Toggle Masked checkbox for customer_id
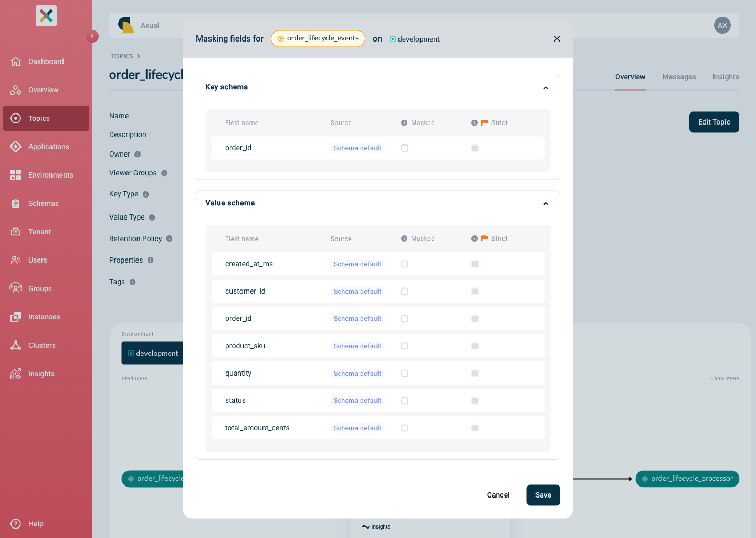 click(x=405, y=292)
